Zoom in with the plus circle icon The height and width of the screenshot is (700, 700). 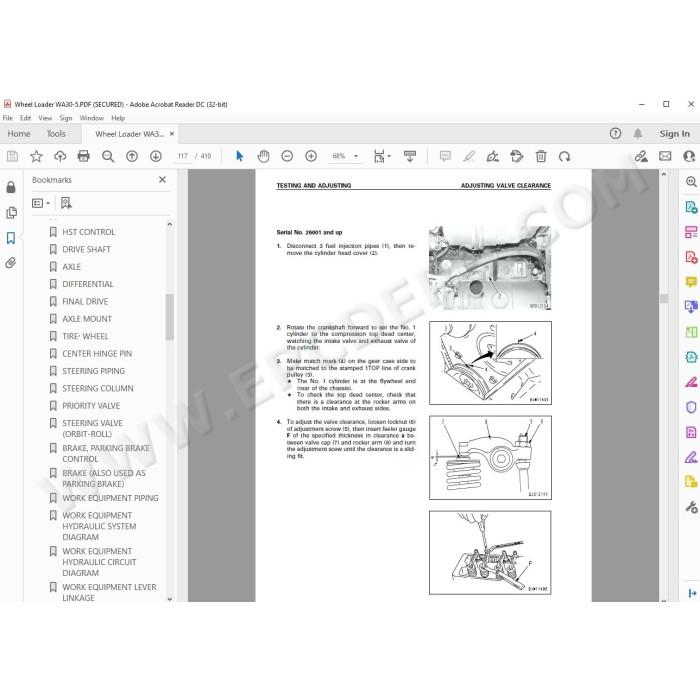[311, 156]
